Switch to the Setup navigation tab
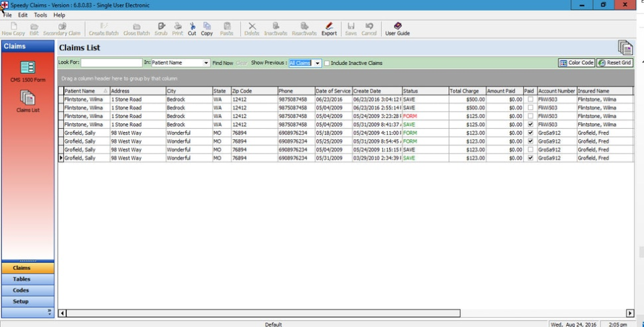This screenshot has width=644, height=327. point(28,302)
